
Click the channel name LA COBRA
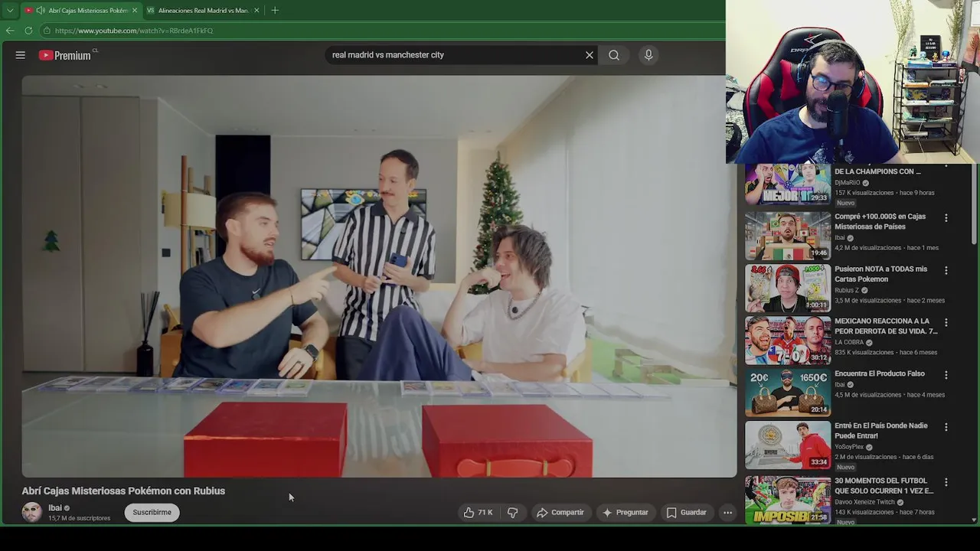849,342
